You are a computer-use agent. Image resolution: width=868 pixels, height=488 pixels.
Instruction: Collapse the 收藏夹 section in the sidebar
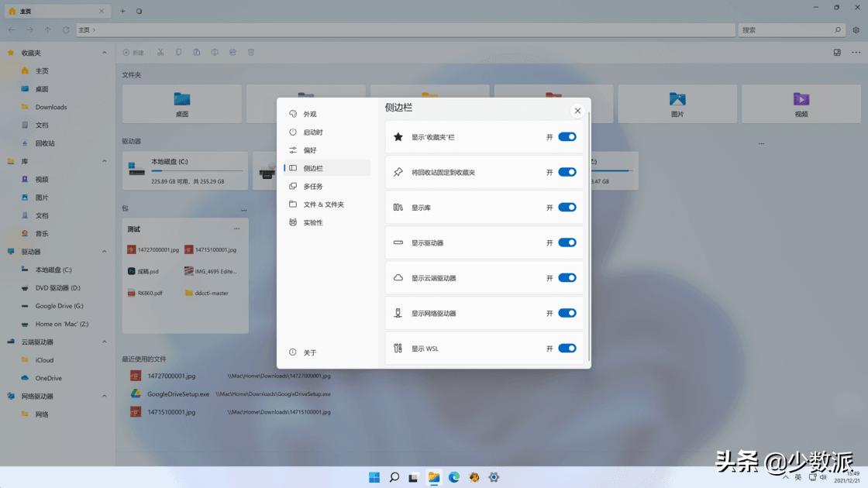point(104,52)
